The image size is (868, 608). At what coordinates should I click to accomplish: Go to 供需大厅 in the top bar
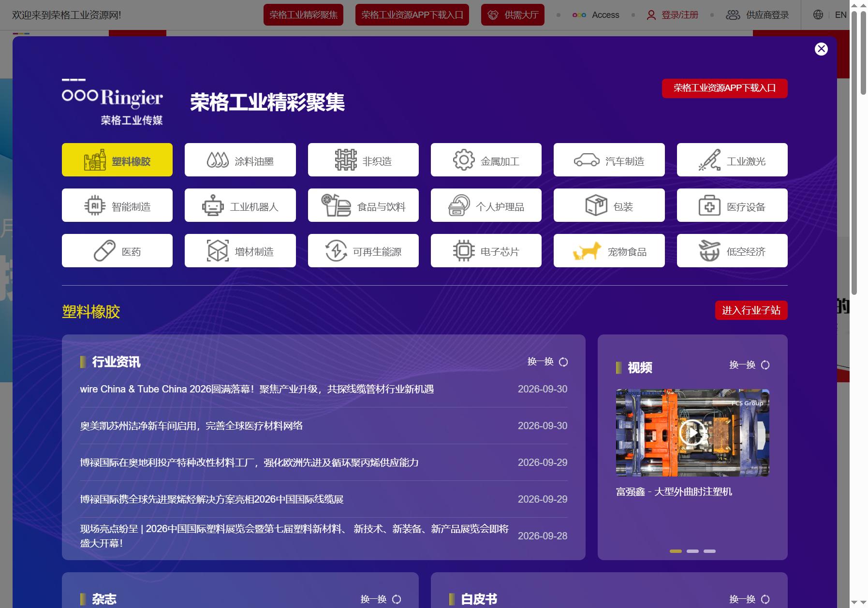(513, 15)
